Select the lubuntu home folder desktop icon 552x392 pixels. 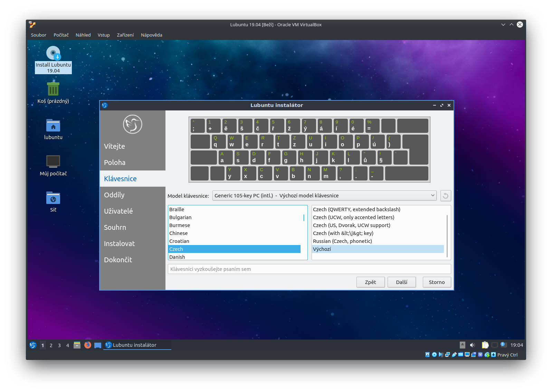tap(53, 129)
